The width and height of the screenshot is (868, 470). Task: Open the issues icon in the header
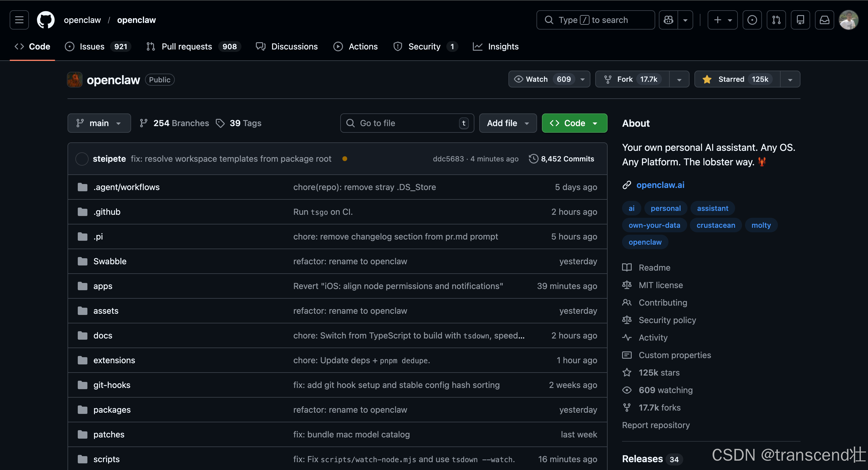[752, 20]
